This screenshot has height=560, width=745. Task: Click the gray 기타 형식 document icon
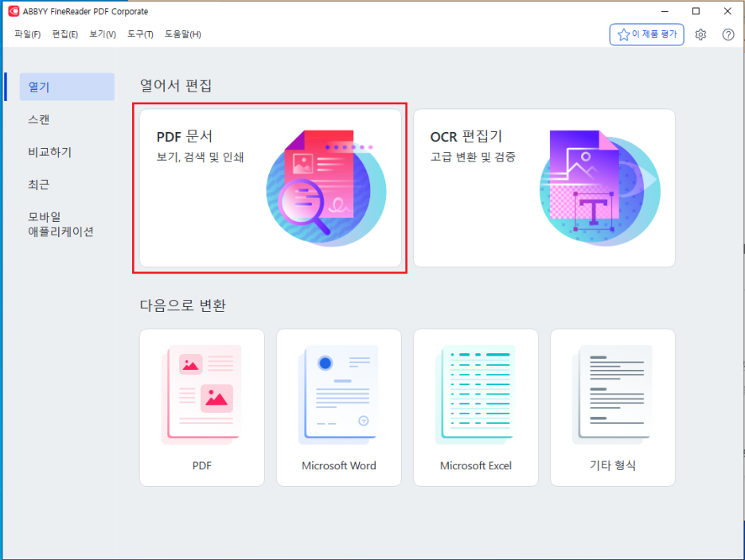tap(612, 395)
